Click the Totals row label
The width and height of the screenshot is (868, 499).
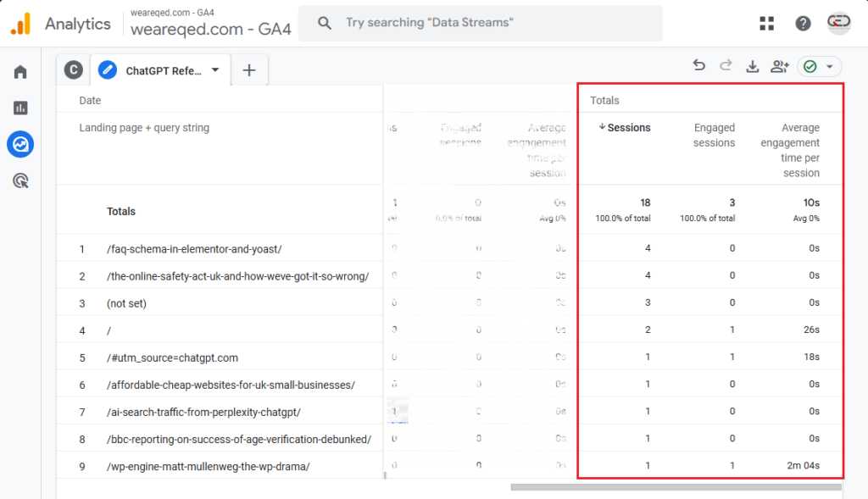[x=120, y=211]
